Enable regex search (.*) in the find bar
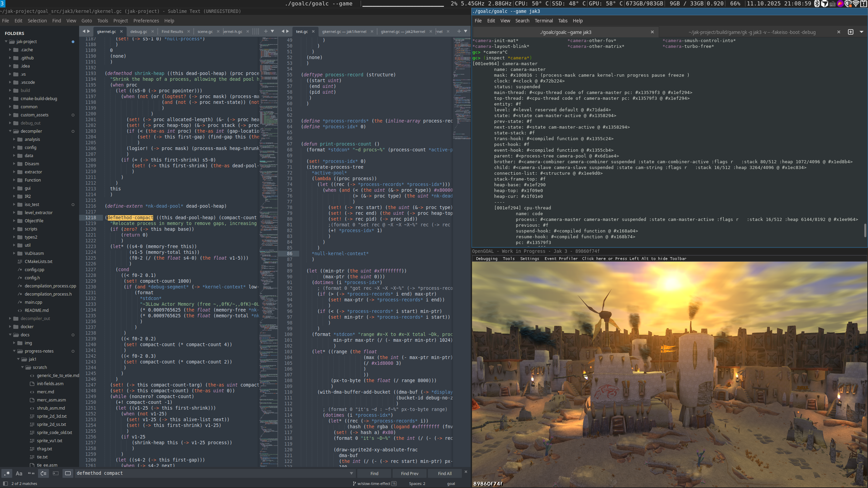The image size is (868, 488). 7,473
